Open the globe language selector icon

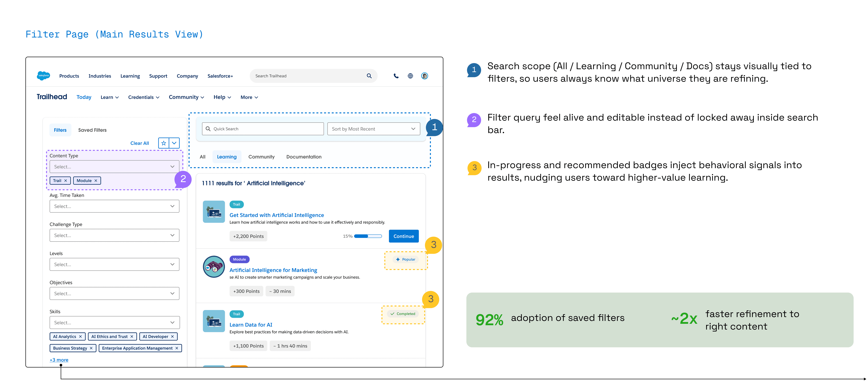410,76
